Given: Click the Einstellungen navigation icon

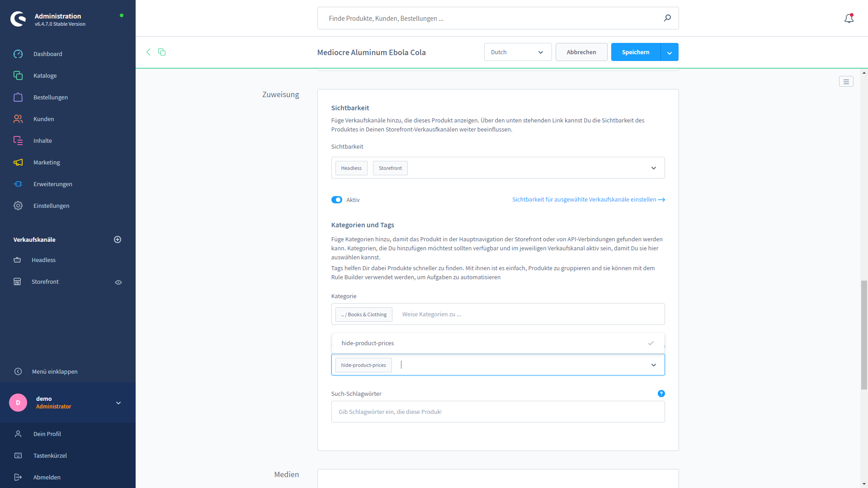Looking at the screenshot, I should [x=17, y=206].
